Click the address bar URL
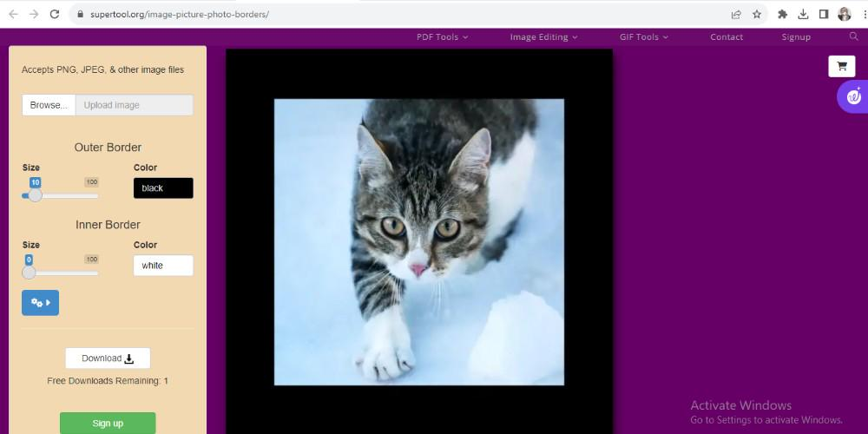 tap(180, 15)
